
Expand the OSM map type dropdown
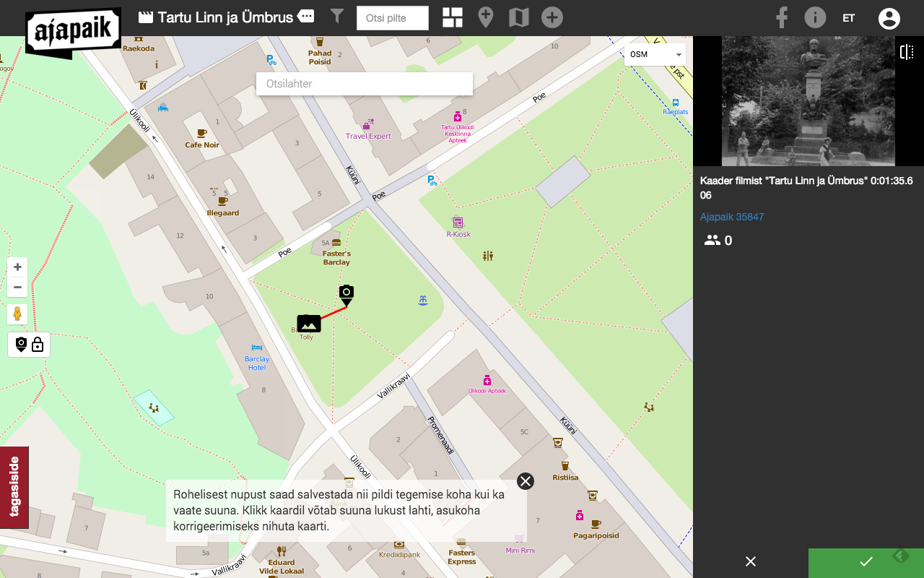[655, 54]
